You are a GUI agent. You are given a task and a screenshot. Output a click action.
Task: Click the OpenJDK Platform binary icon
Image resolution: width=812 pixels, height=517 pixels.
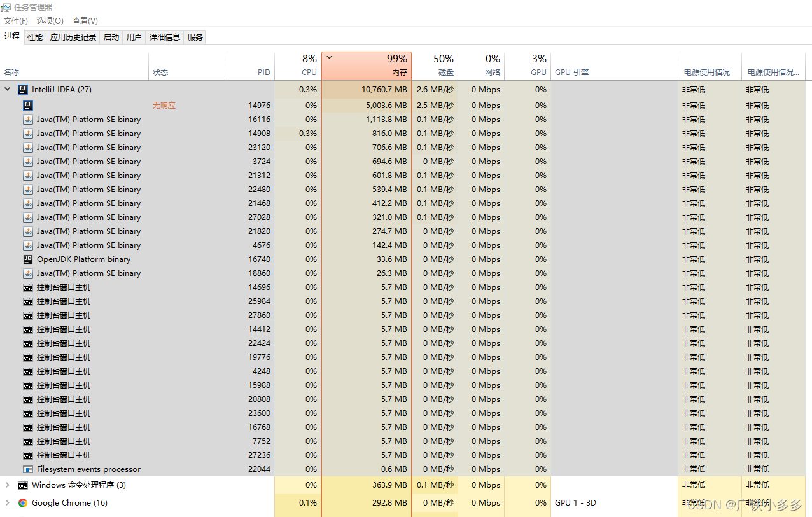click(27, 259)
